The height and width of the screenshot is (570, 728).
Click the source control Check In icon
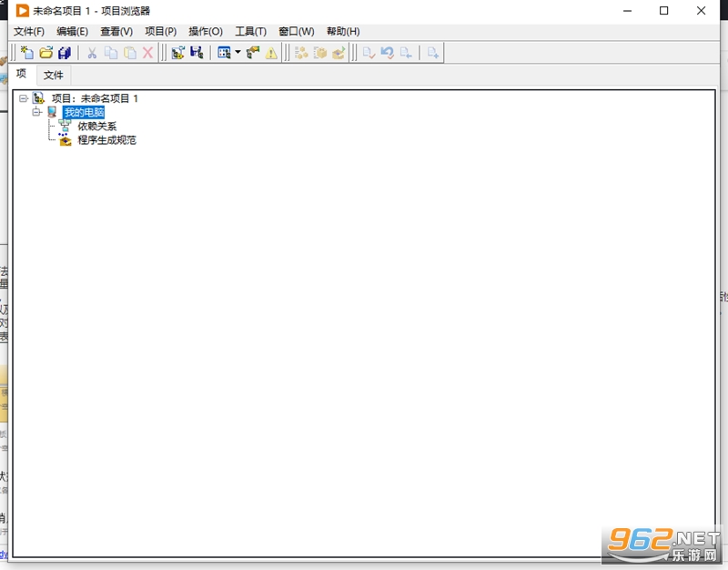(369, 53)
